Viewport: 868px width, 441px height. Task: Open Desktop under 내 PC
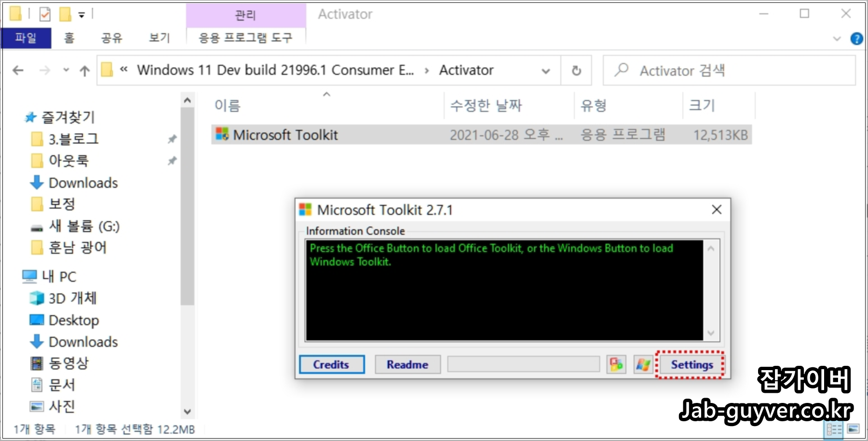73,320
